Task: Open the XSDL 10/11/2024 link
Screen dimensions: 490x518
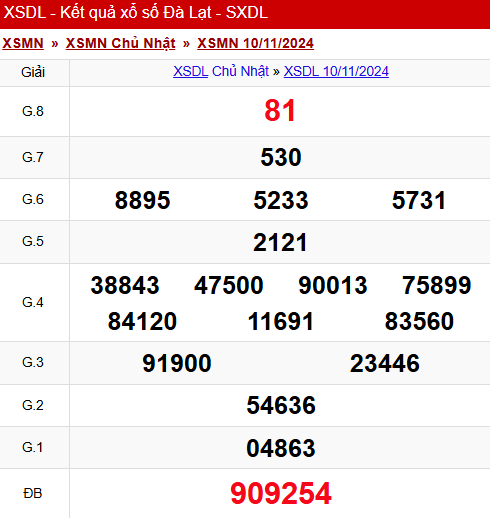Action: [336, 71]
